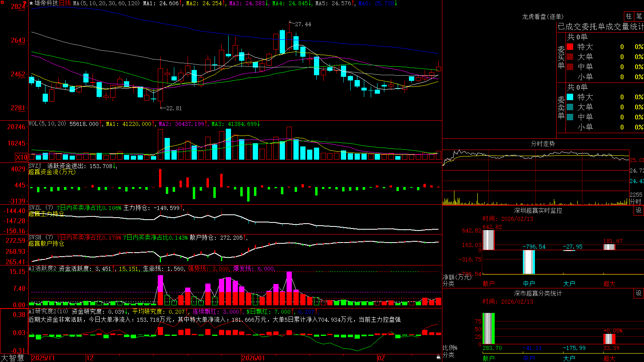Click the 日线 period label
Viewport: 644px width, 362px height.
65,3
